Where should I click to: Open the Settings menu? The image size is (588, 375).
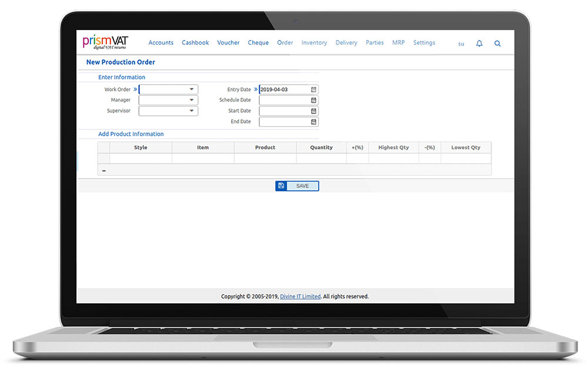click(x=424, y=43)
